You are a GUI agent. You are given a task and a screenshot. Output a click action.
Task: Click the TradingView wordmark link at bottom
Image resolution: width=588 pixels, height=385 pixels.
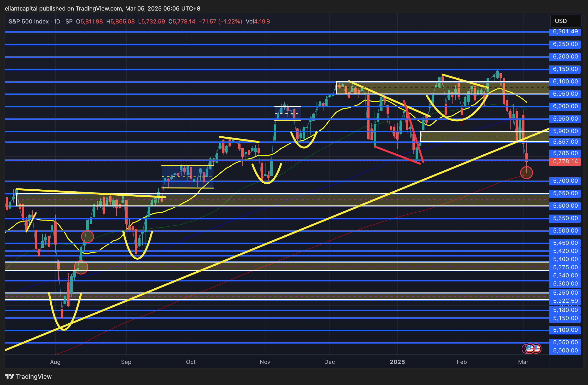pos(34,376)
